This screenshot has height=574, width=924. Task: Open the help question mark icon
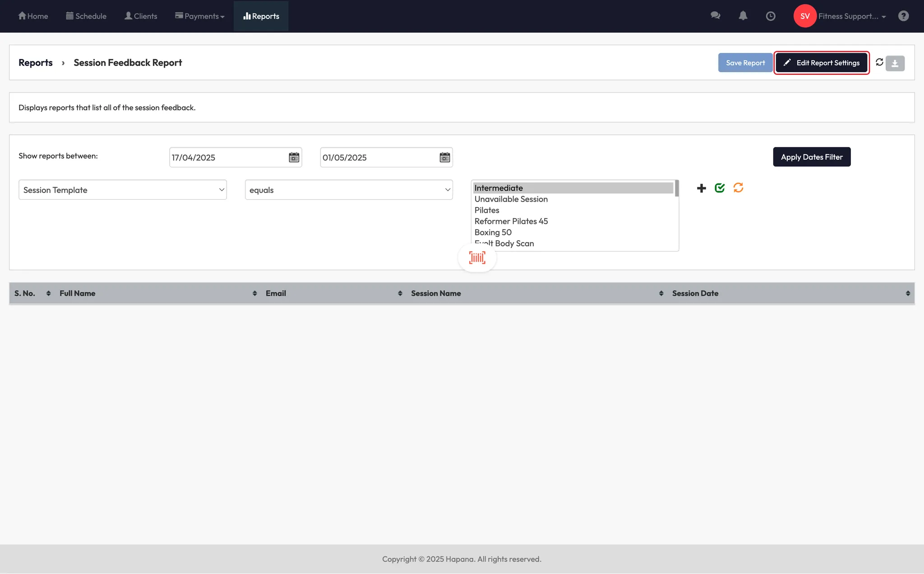pos(903,16)
